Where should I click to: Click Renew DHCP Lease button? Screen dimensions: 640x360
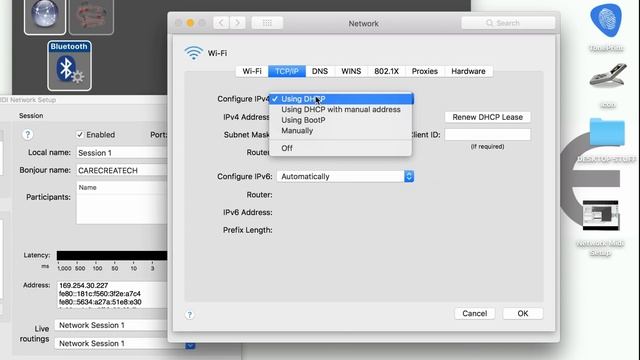(x=487, y=117)
